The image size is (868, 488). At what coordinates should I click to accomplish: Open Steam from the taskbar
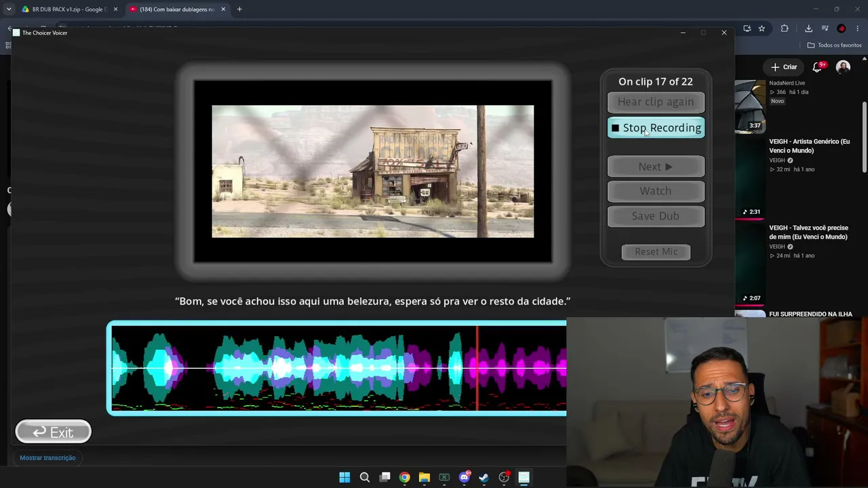click(x=484, y=477)
